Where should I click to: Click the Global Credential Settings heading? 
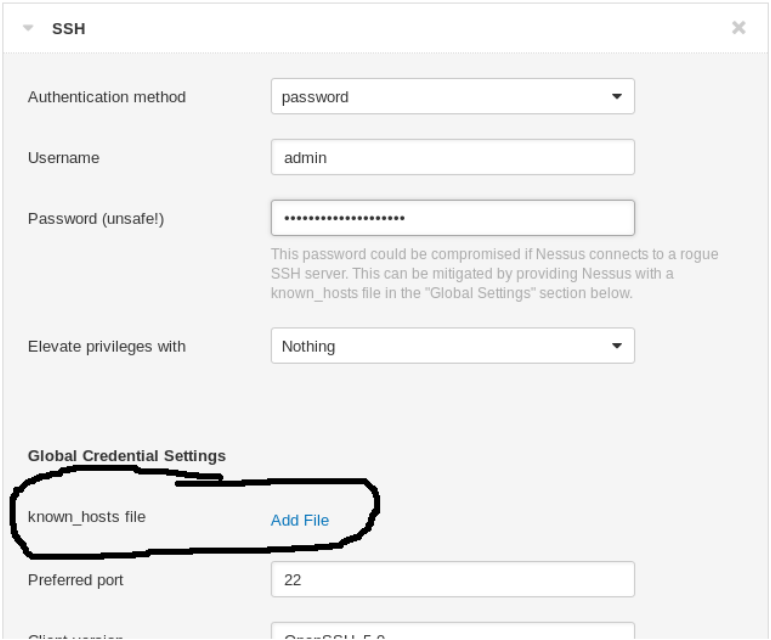[126, 455]
